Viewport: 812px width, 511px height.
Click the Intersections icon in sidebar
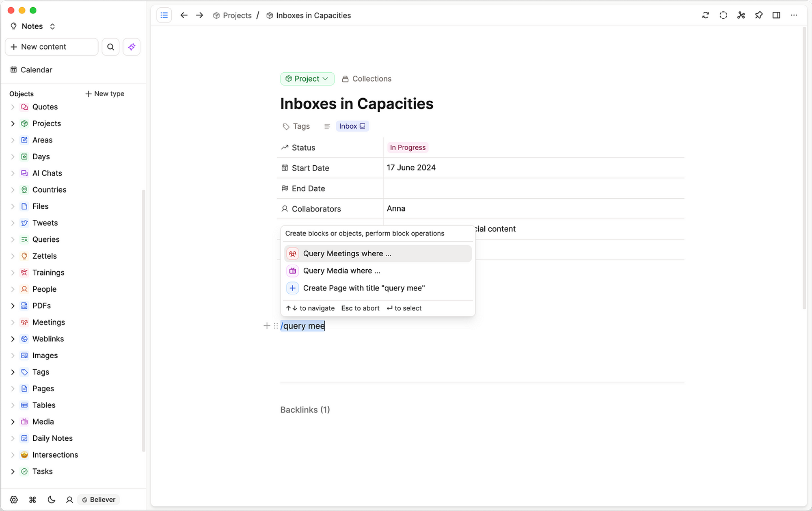24,455
